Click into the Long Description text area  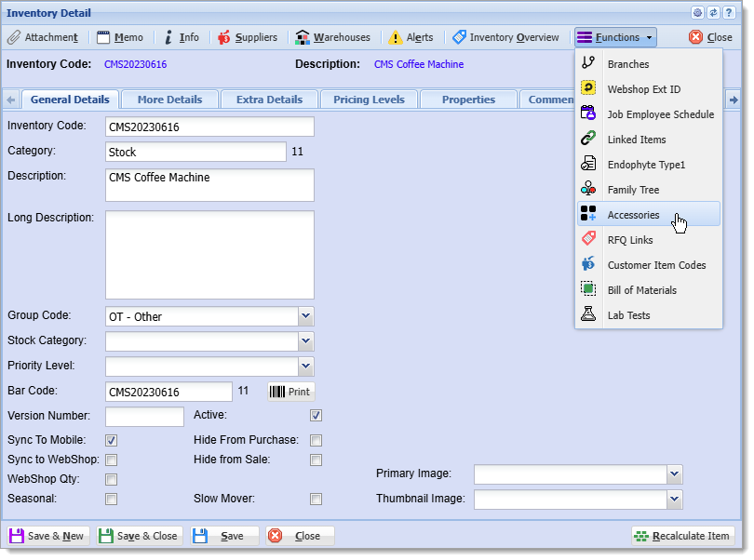pos(209,255)
